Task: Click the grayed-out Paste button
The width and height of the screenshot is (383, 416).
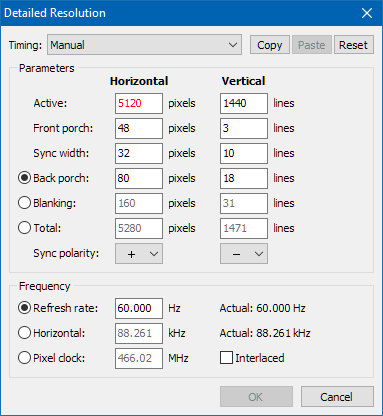Action: (312, 45)
